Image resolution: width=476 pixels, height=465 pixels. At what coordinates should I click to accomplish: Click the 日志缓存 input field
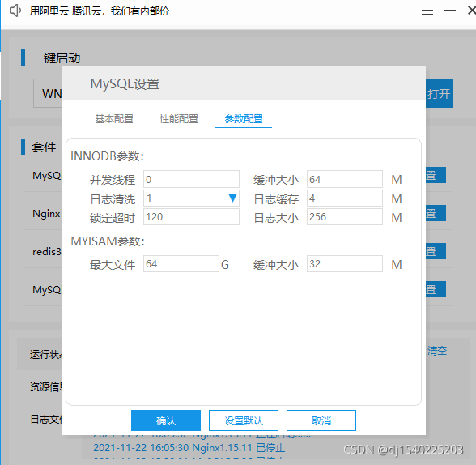345,198
